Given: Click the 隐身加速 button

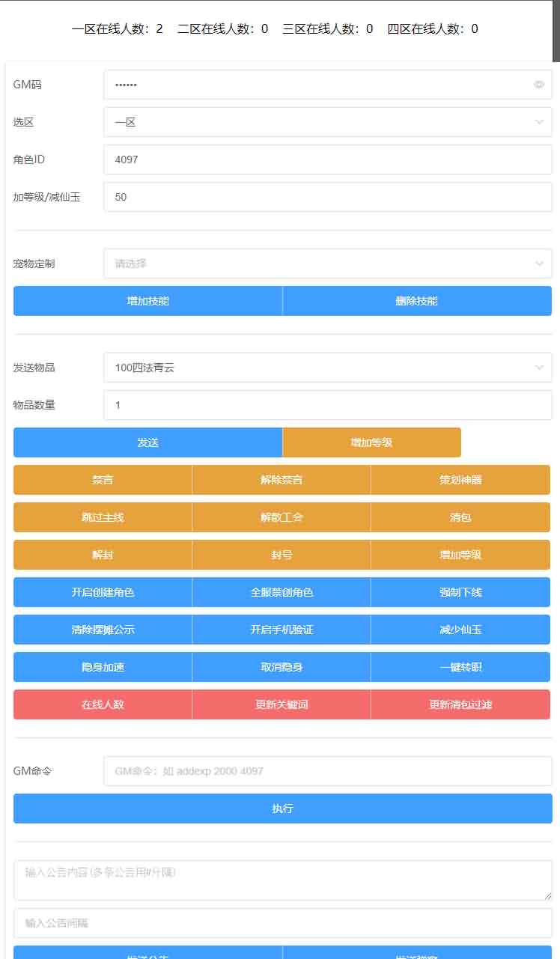Looking at the screenshot, I should pos(103,667).
